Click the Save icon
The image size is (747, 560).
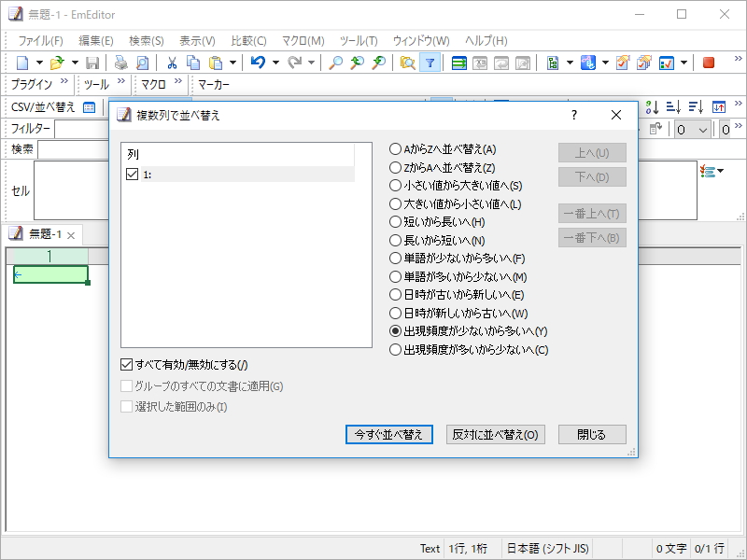tap(92, 63)
